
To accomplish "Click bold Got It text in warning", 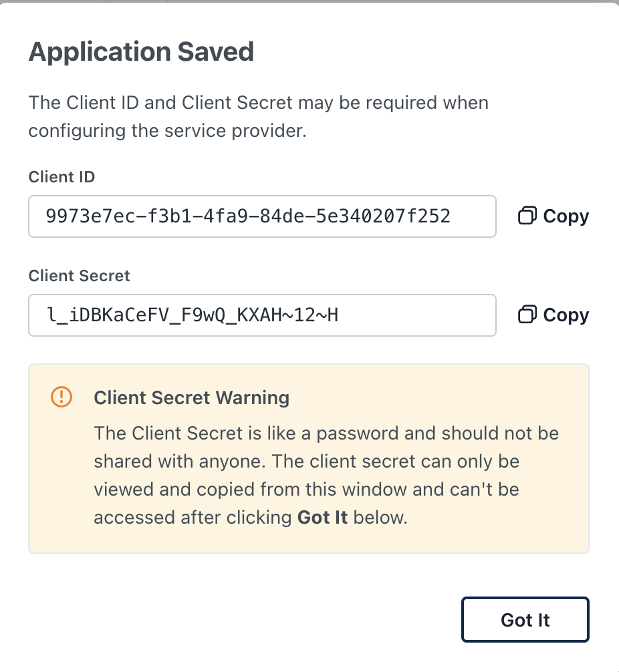I will point(322,518).
